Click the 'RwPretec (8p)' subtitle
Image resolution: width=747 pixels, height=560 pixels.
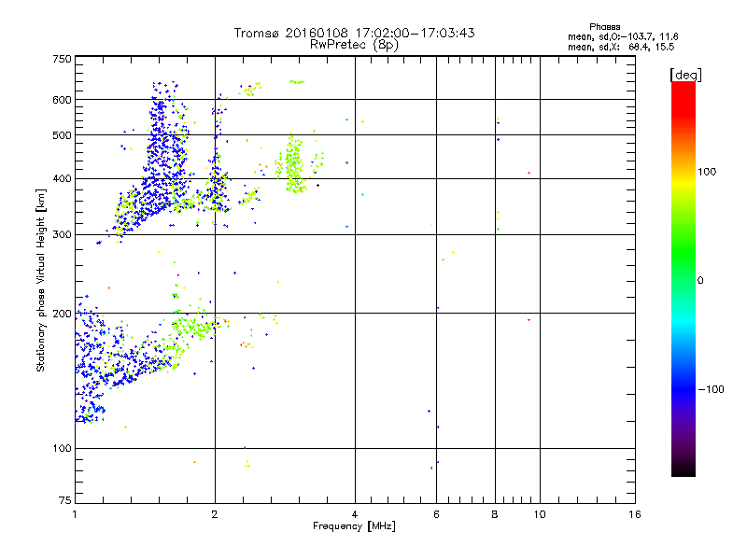[354, 45]
